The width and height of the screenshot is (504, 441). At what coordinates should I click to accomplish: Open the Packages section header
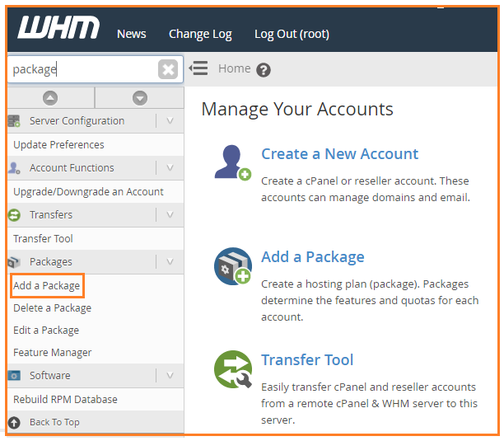pos(51,262)
